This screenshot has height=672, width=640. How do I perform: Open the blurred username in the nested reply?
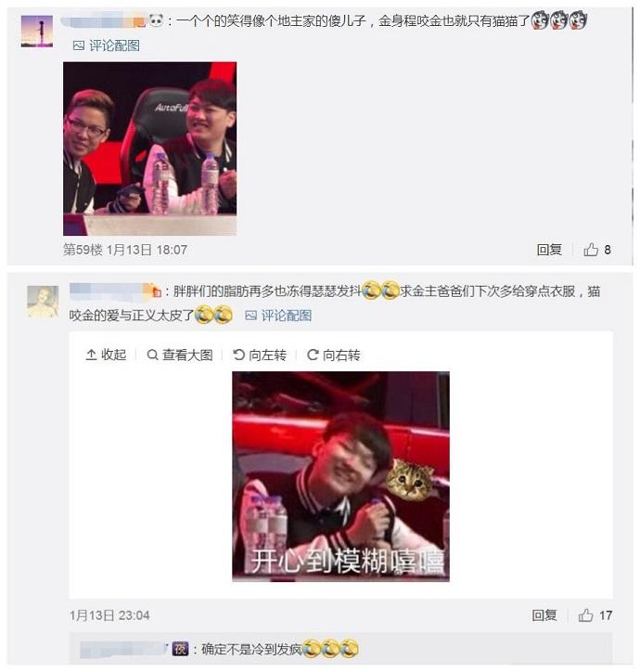pos(123,649)
